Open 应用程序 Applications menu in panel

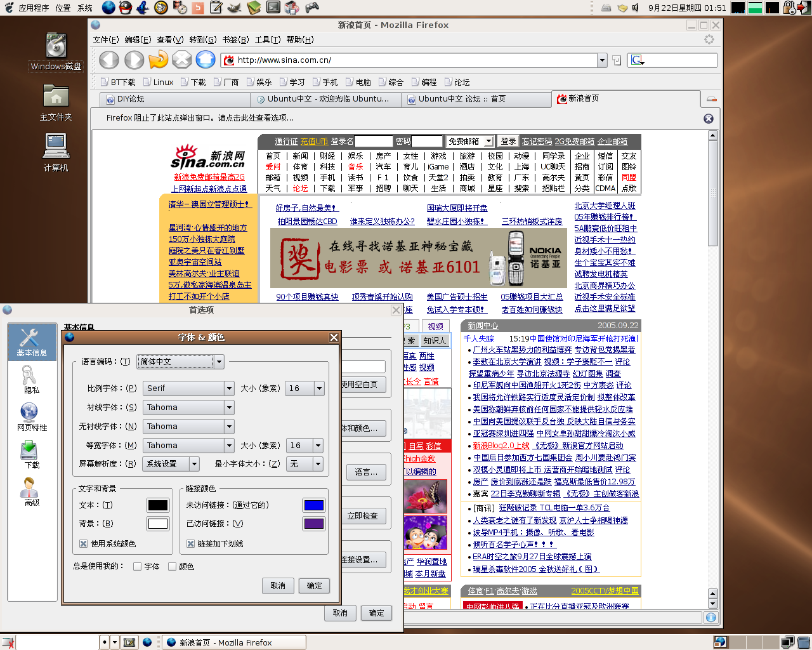(x=34, y=8)
